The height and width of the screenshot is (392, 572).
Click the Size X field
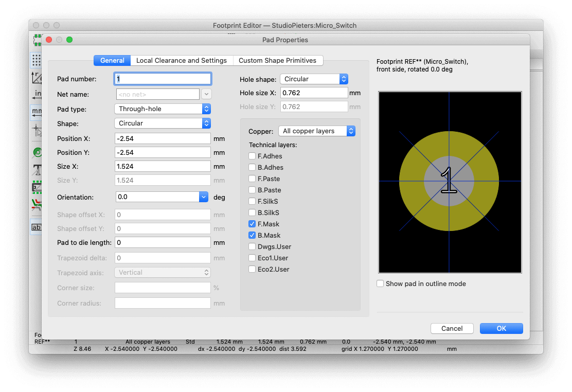[163, 167]
